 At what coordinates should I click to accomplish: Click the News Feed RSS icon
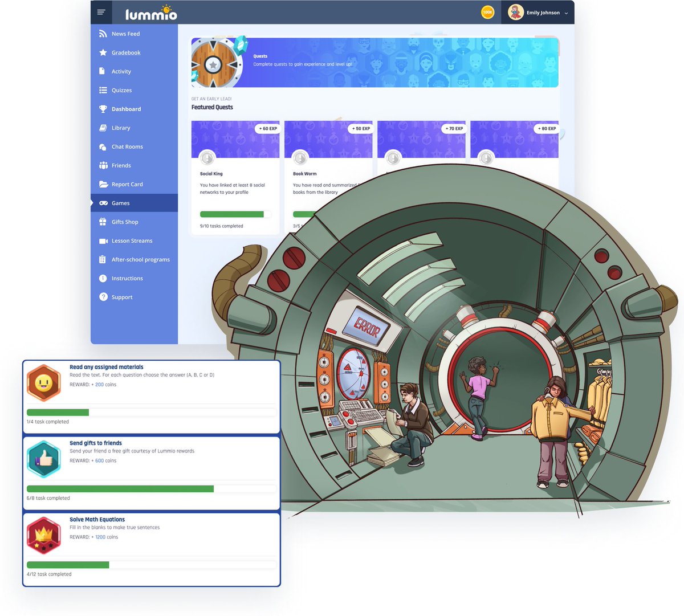pos(103,34)
